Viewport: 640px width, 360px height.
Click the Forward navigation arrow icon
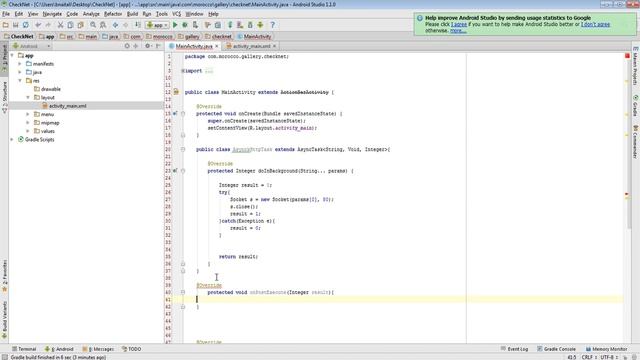125,25
